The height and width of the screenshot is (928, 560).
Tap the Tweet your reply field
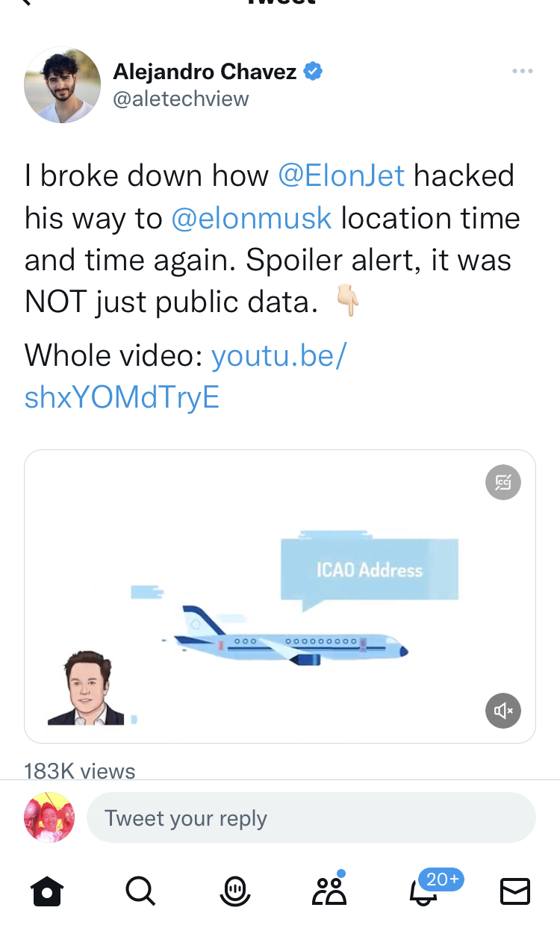[311, 818]
